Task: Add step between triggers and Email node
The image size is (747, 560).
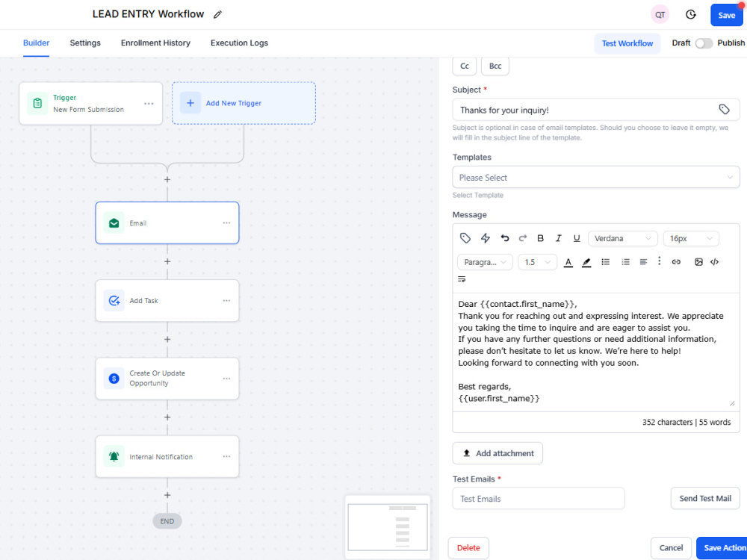Action: [x=167, y=179]
